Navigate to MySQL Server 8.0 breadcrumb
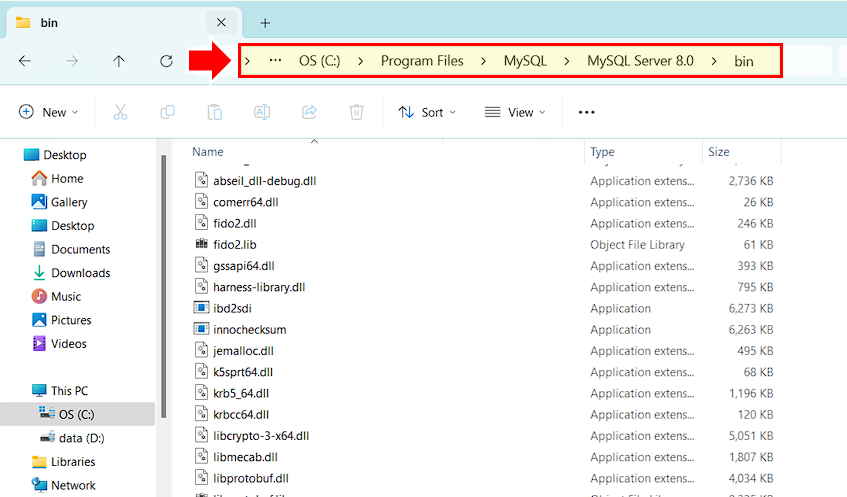Image resolution: width=847 pixels, height=497 pixels. [640, 61]
